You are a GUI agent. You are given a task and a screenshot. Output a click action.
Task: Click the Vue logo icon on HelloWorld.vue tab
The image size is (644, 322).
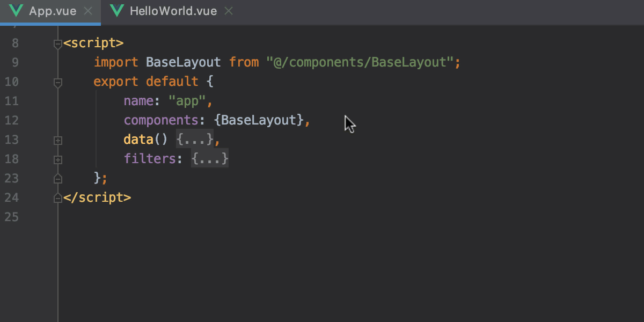coord(116,11)
